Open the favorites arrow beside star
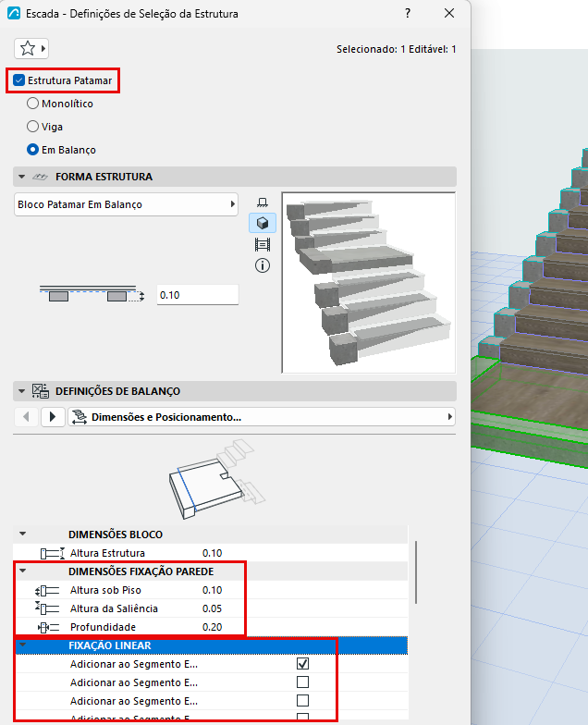 coord(43,48)
